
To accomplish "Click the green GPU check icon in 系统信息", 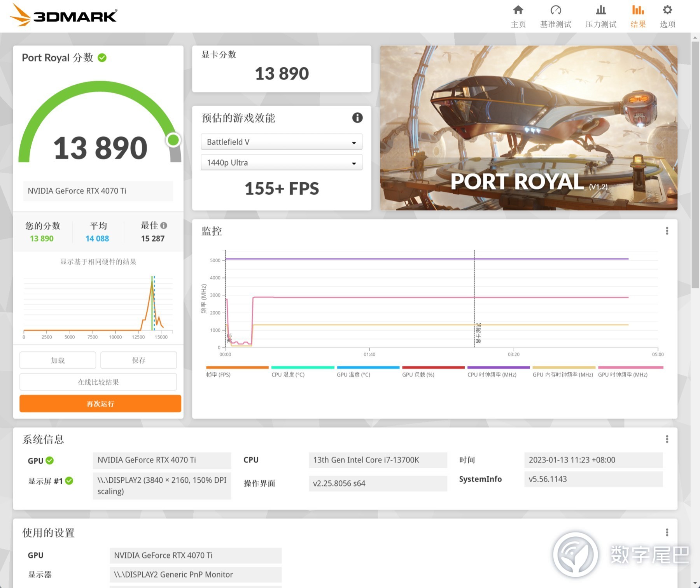I will coord(50,461).
